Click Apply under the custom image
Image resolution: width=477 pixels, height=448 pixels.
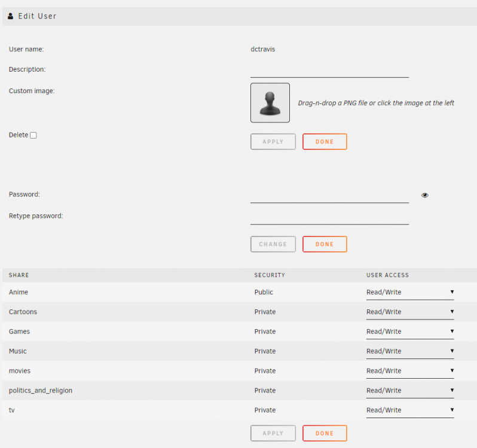[273, 142]
